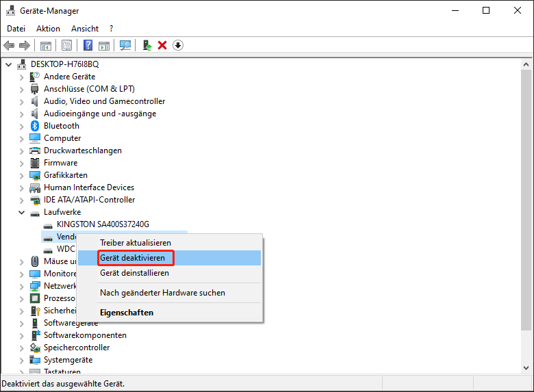Click the Firmware chip icon

tap(35, 163)
